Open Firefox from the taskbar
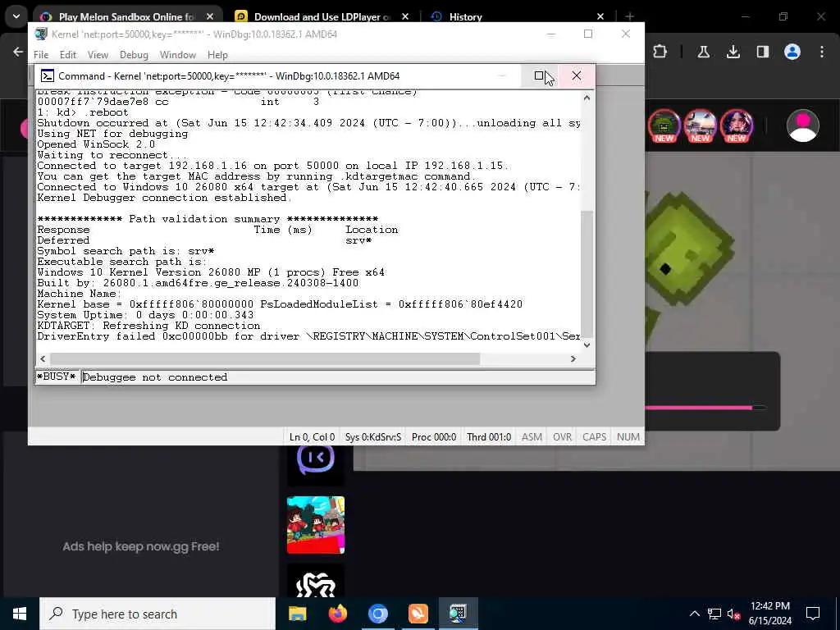Image resolution: width=840 pixels, height=630 pixels. pyautogui.click(x=337, y=614)
